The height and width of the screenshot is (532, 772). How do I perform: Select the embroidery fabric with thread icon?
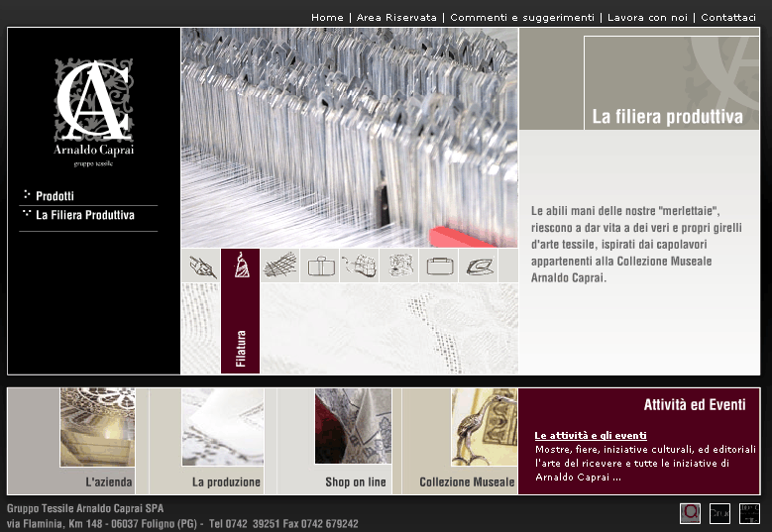pos(360,266)
